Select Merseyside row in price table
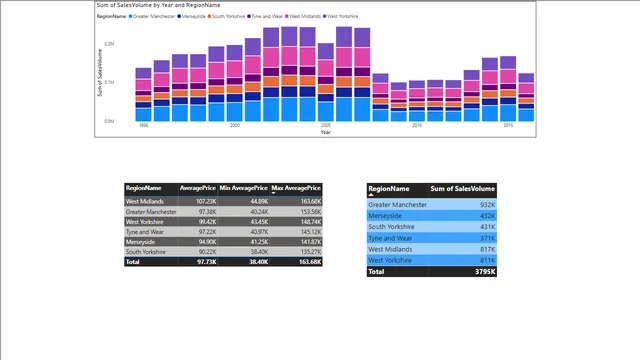Screen dimensions: 640x360 click(223, 242)
